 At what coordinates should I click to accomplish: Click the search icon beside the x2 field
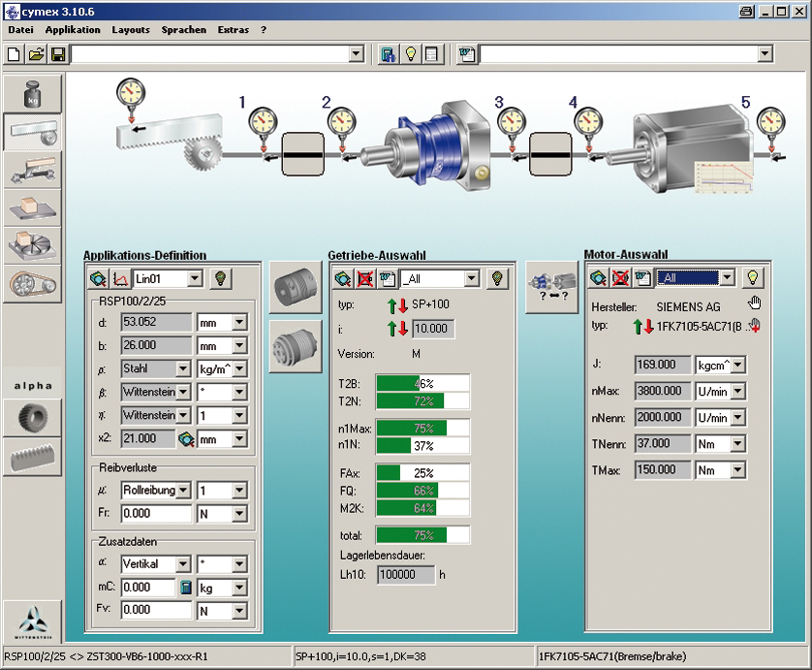click(x=185, y=439)
